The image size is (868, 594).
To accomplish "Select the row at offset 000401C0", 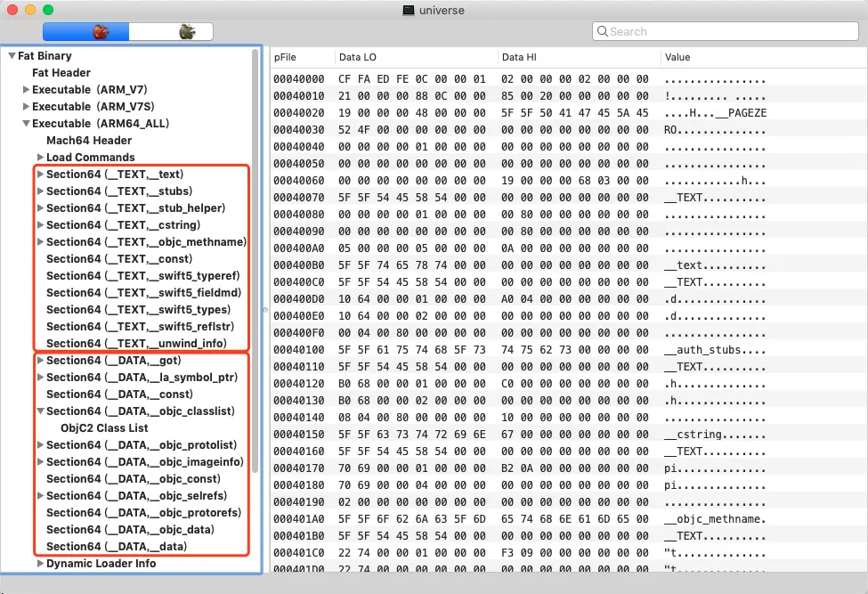I will pos(569,553).
